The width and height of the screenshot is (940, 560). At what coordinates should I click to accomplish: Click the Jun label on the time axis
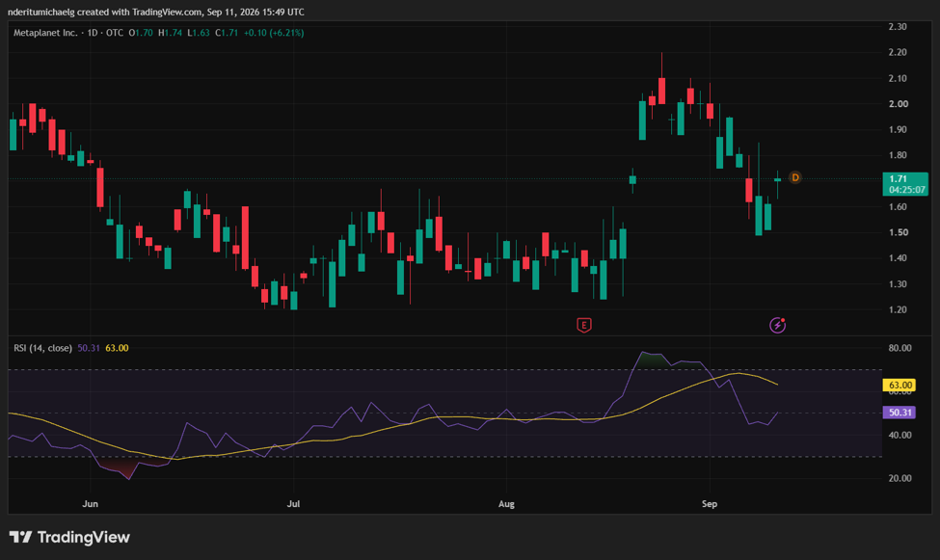[90, 504]
